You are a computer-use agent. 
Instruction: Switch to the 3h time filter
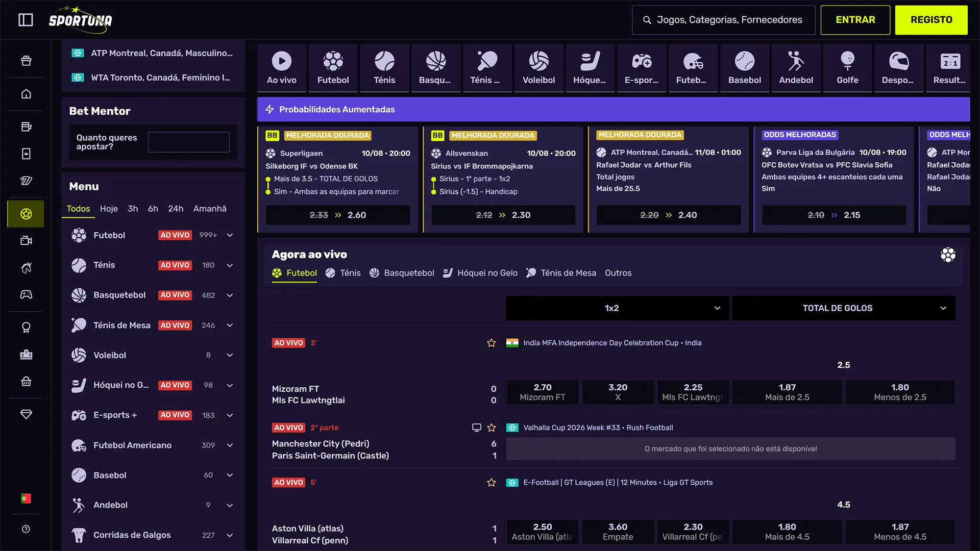click(133, 209)
